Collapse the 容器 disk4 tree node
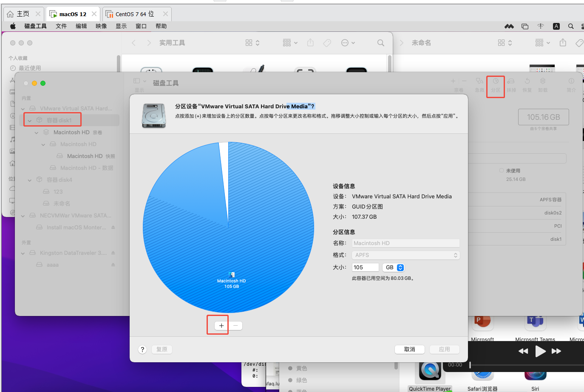This screenshot has width=584, height=392. [30, 180]
